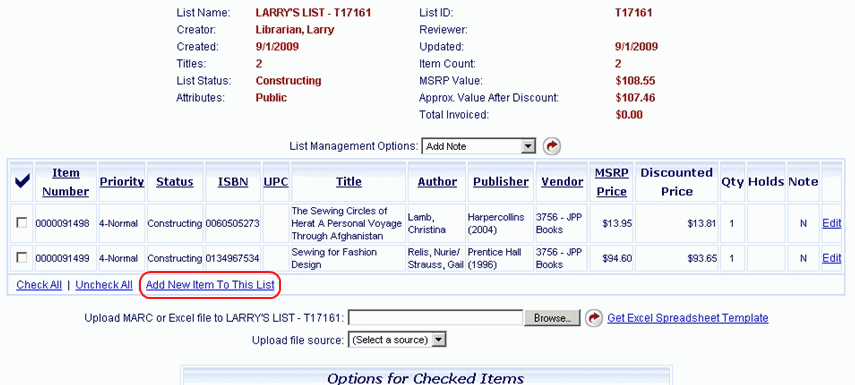Select the creator name Librarian, Larry
This screenshot has width=855, height=385.
pyautogui.click(x=295, y=29)
